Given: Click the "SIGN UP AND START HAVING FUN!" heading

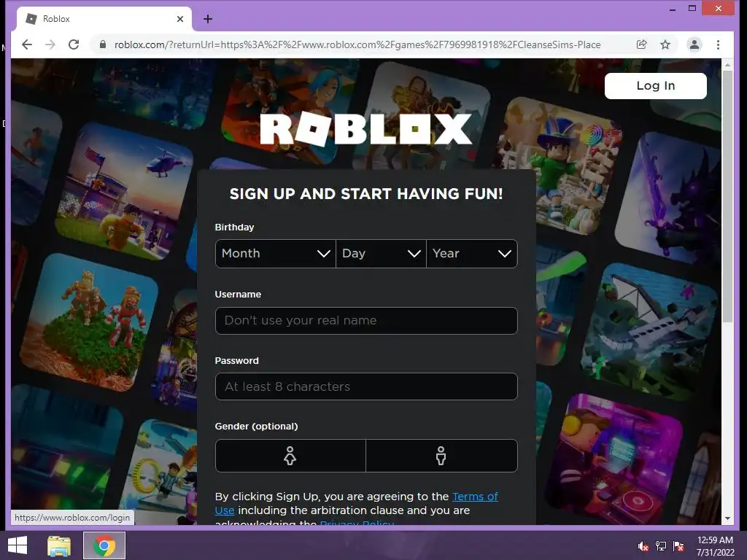Looking at the screenshot, I should 366,194.
